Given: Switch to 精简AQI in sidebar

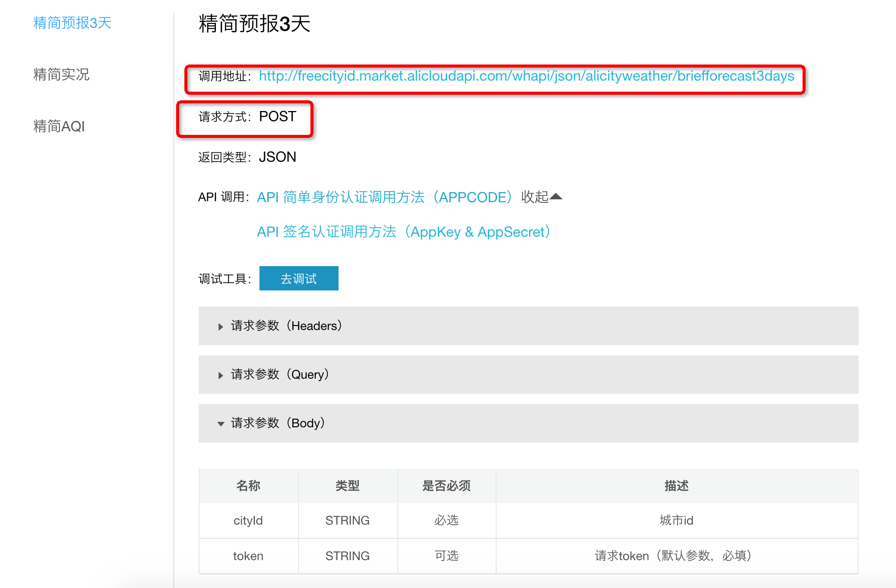Looking at the screenshot, I should pyautogui.click(x=59, y=126).
